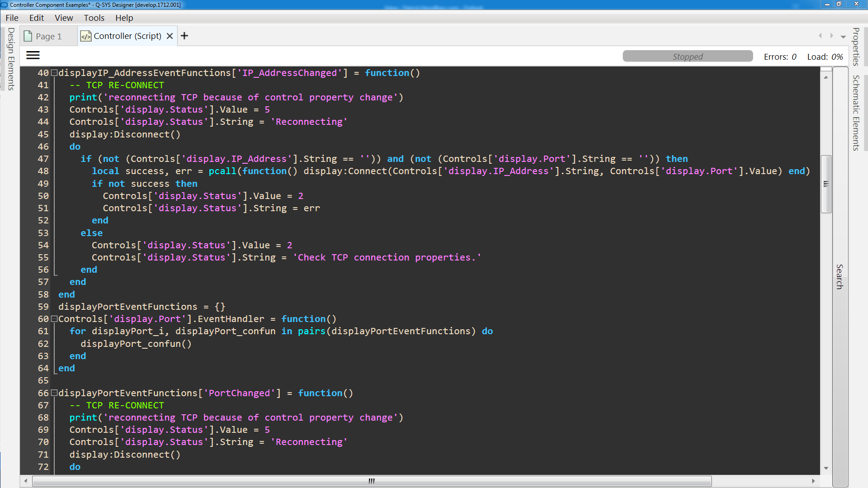
Task: Collapse the function at line 60
Action: click(54, 319)
